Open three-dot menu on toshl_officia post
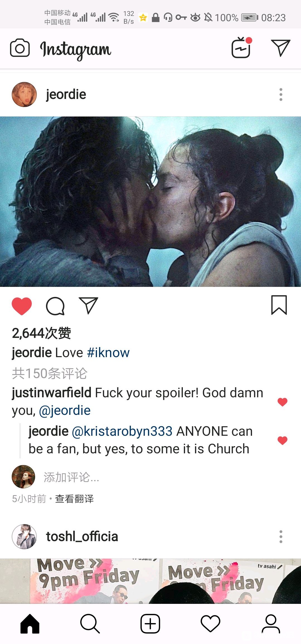Screen dimensions: 301x644 (281, 537)
